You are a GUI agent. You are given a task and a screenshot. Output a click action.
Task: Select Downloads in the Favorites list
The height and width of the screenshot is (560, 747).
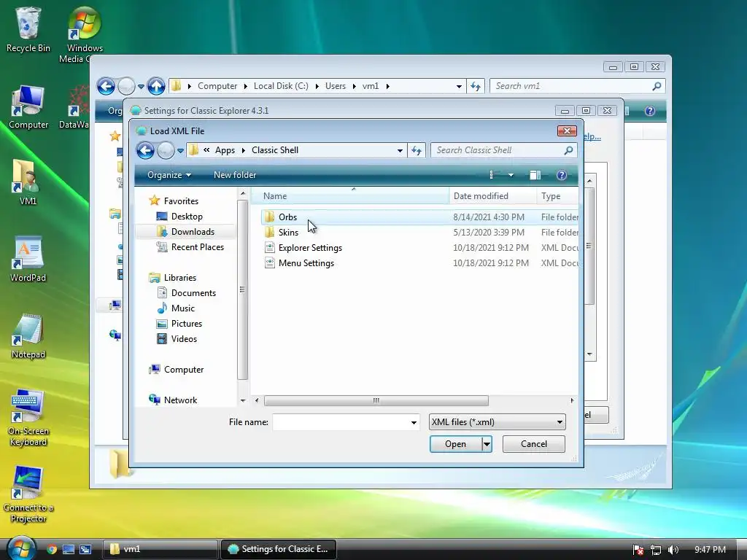point(193,231)
